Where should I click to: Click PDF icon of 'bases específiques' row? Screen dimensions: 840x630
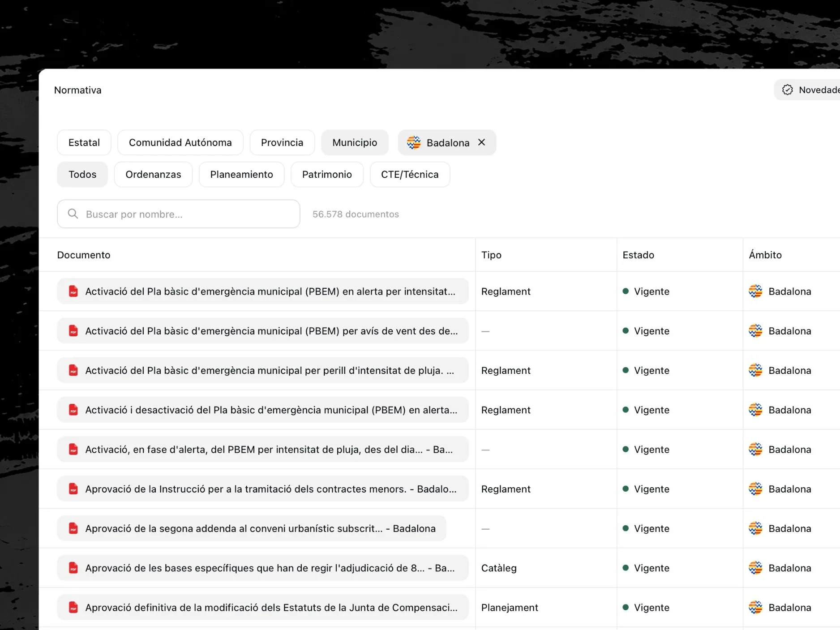(x=73, y=568)
